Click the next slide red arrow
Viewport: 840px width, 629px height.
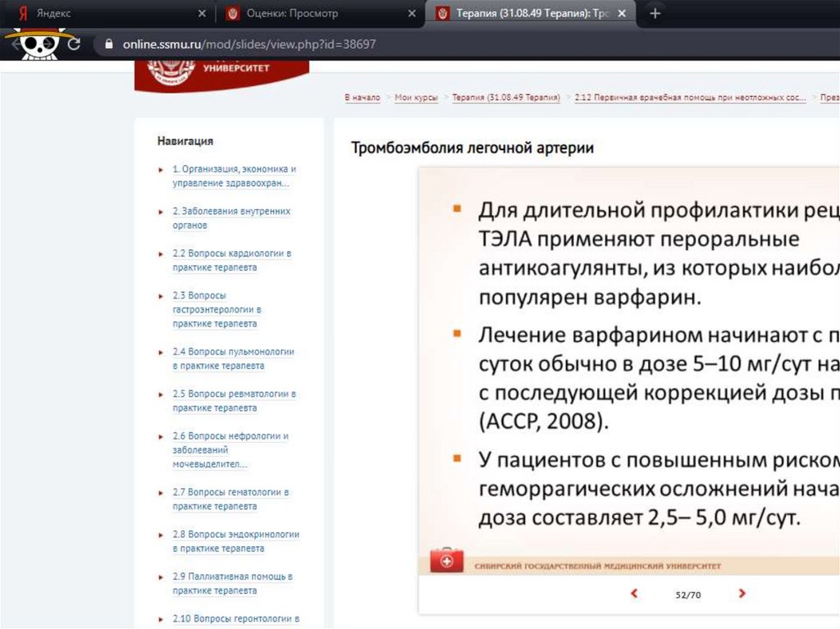(742, 593)
